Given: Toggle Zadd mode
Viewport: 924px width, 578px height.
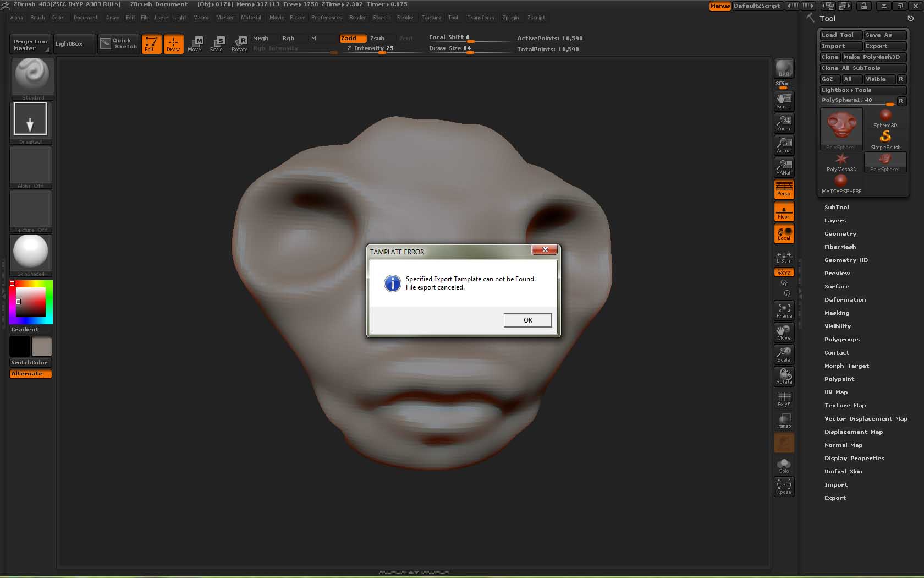Looking at the screenshot, I should tap(353, 39).
